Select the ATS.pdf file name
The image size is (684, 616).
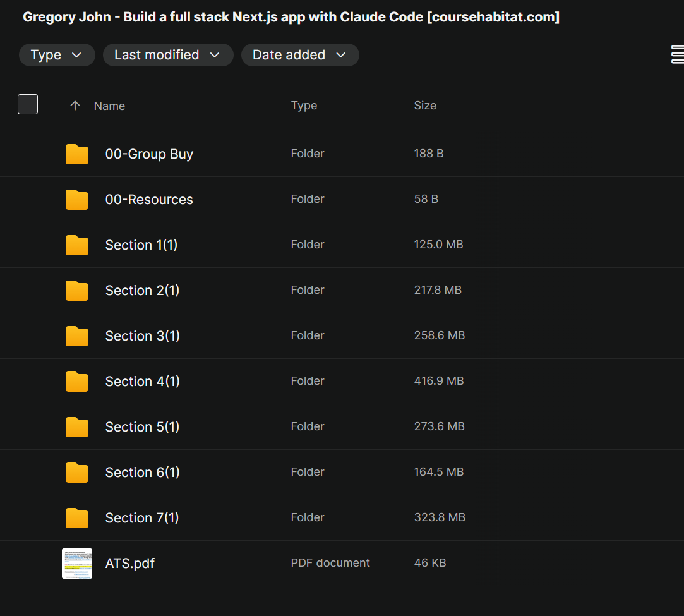pos(130,564)
